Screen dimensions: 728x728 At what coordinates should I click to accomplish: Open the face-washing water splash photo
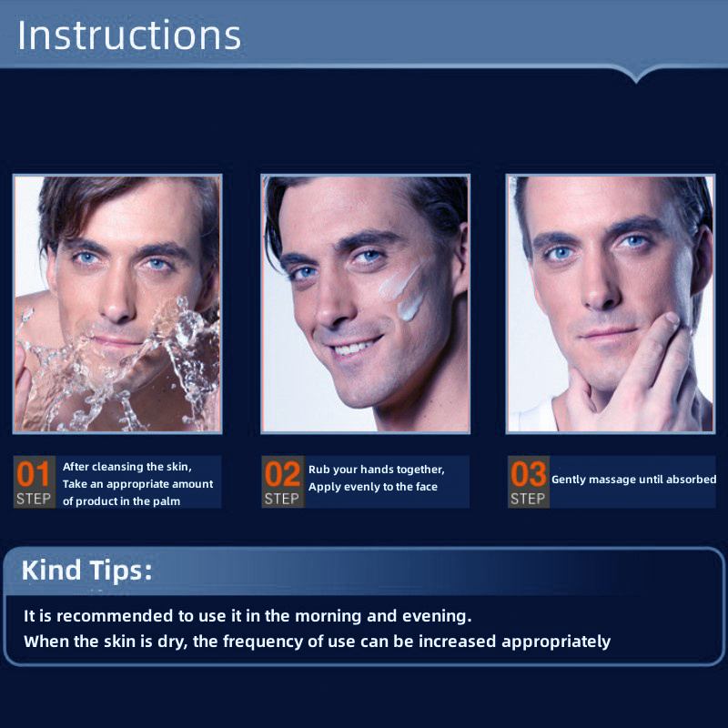coord(117,304)
